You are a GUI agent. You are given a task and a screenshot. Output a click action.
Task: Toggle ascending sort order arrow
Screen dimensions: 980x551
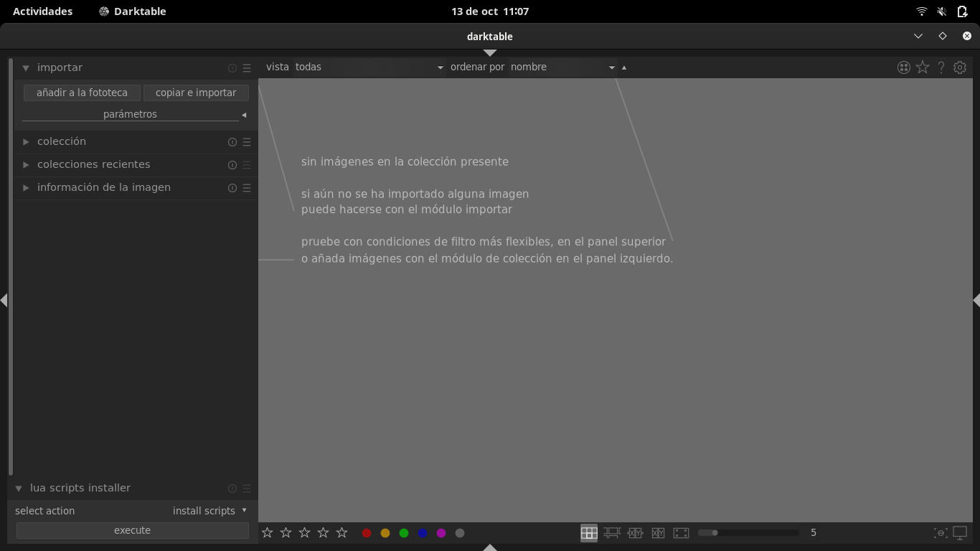coord(624,67)
